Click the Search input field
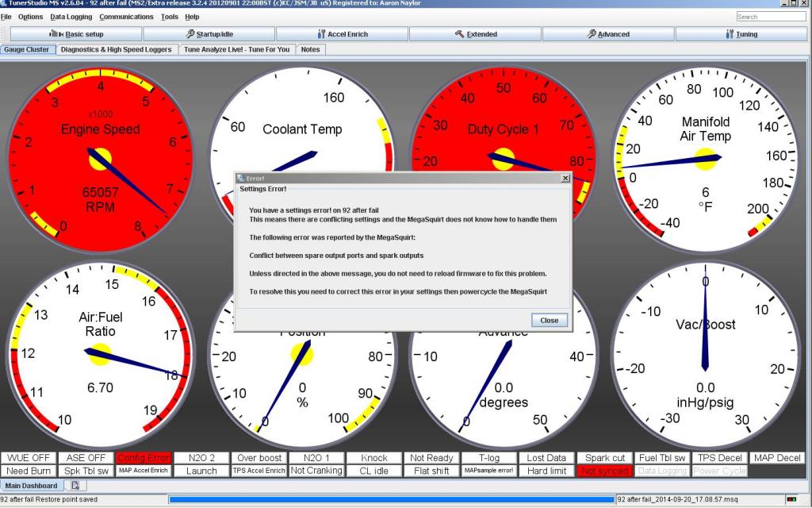 click(x=769, y=17)
